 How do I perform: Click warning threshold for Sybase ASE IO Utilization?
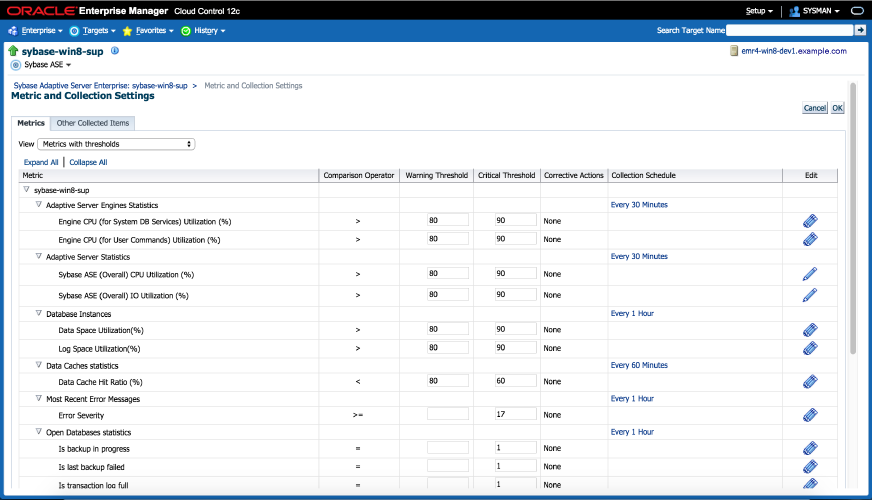tap(448, 294)
